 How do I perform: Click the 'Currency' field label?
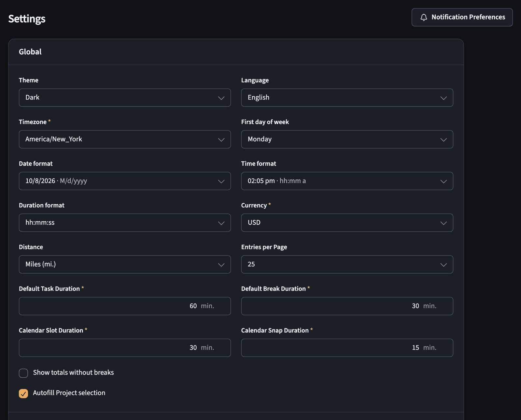click(254, 205)
